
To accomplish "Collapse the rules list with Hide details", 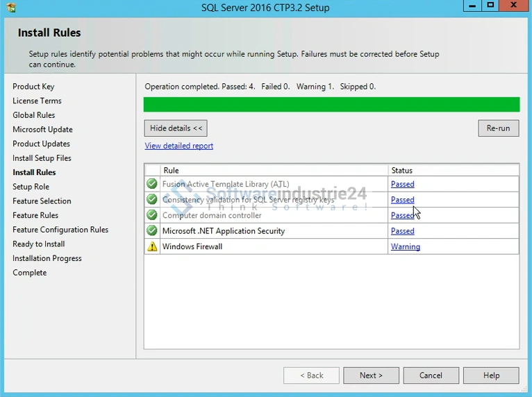I will (176, 128).
